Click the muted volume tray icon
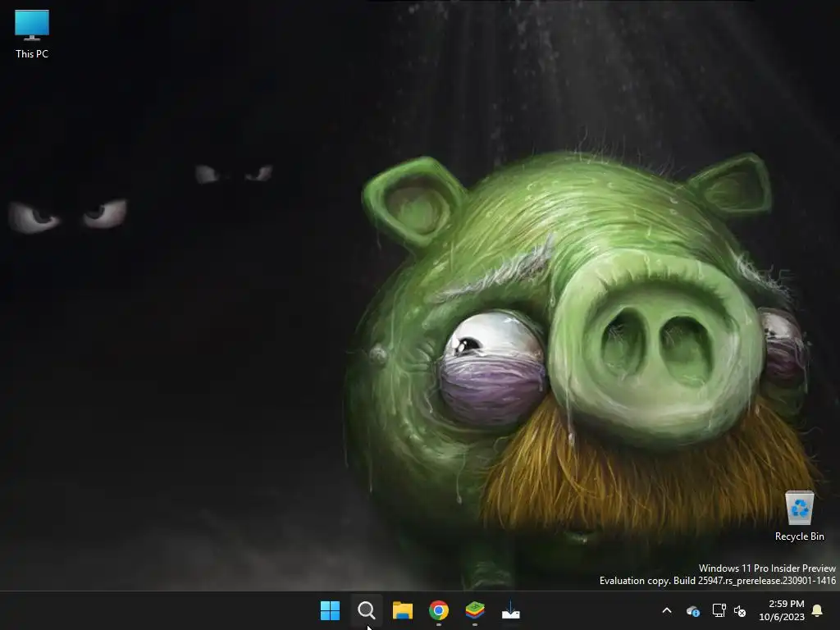Image resolution: width=840 pixels, height=630 pixels. 741,610
